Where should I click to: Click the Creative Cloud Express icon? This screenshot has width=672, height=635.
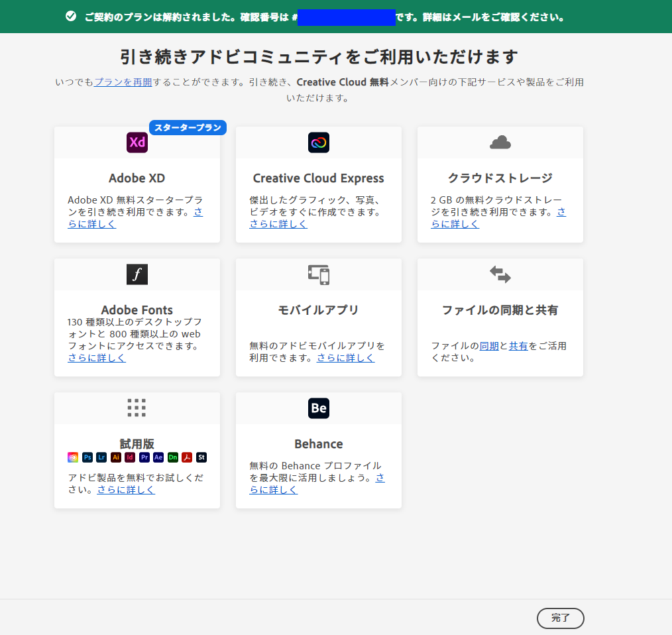(x=318, y=143)
